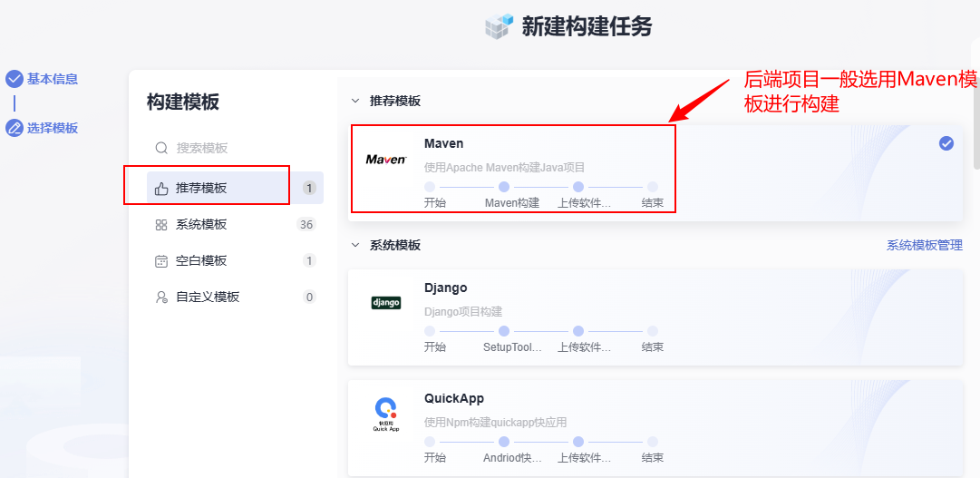Click the SetupTool... step label in Django card
The height and width of the screenshot is (478, 980).
point(512,347)
